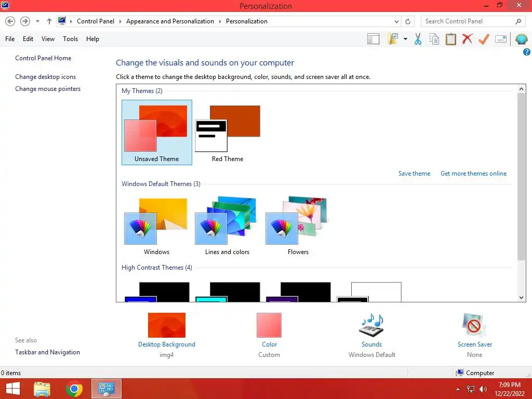
Task: Click the Control Panel breadcrumb
Action: [96, 21]
